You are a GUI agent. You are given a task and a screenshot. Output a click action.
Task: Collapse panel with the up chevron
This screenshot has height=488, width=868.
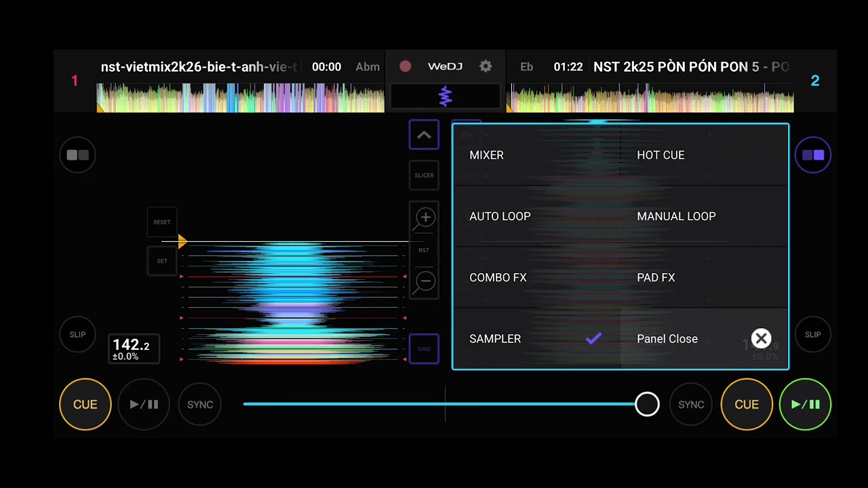pos(424,135)
